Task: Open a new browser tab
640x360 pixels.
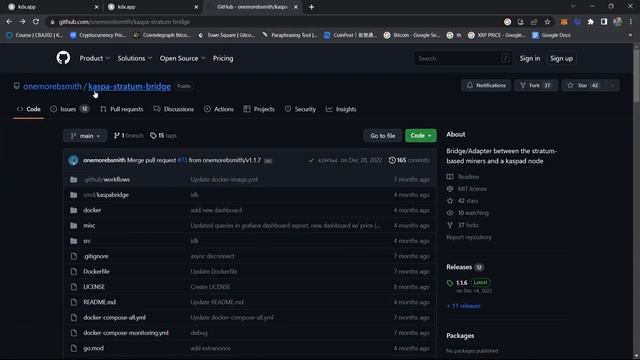Action: click(x=311, y=7)
